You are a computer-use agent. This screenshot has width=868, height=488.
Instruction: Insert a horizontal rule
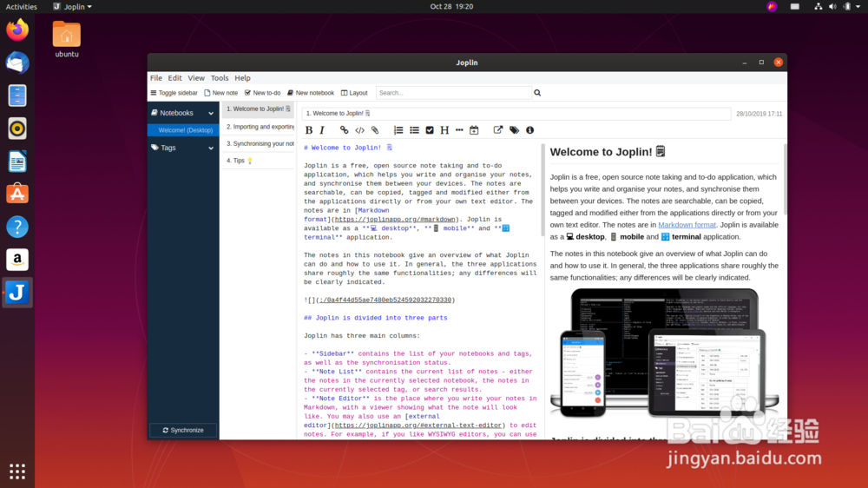pyautogui.click(x=459, y=130)
